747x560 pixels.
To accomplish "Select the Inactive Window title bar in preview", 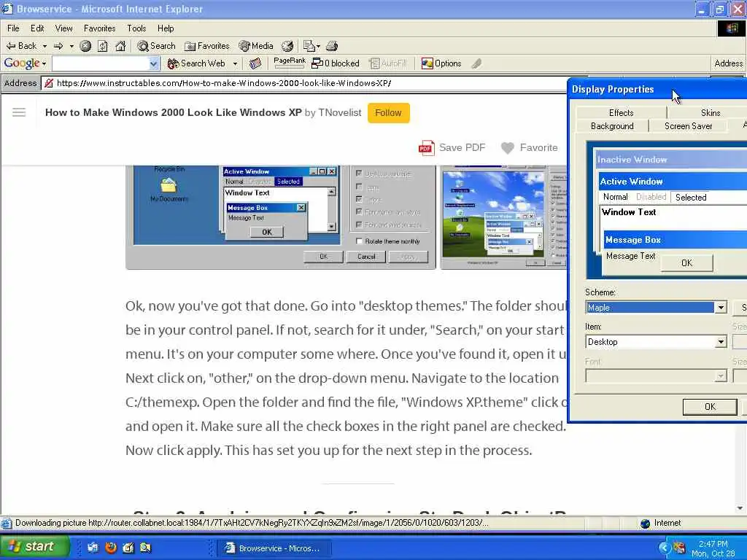I will point(672,160).
